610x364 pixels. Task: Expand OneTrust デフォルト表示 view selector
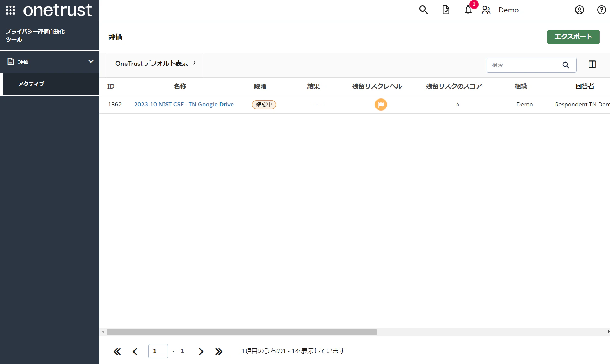[156, 63]
